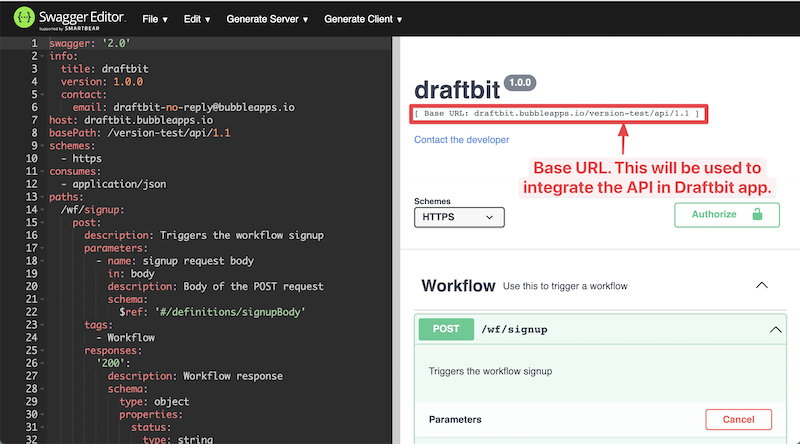The height and width of the screenshot is (444, 800).
Task: Collapse the Workflow section chevron
Action: pos(762,285)
